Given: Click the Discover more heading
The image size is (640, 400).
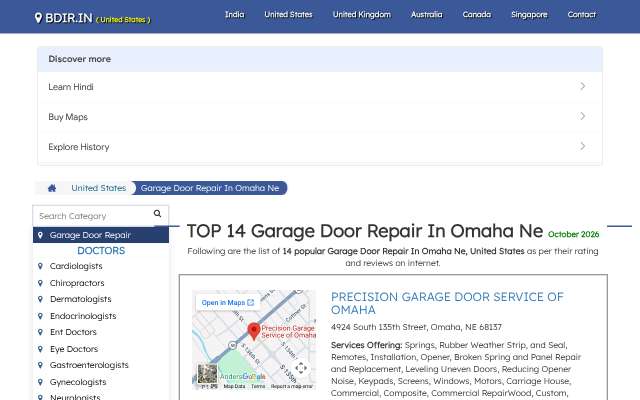Looking at the screenshot, I should coord(80,59).
